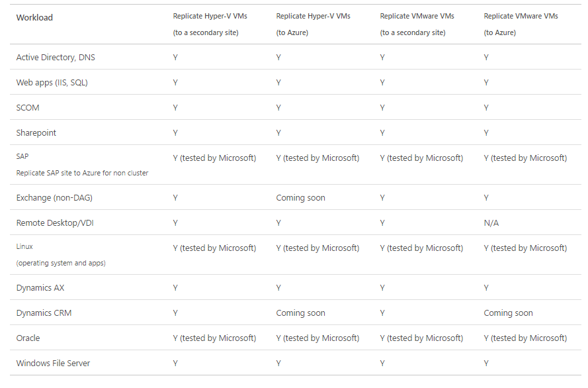Image resolution: width=588 pixels, height=388 pixels.
Task: Click 'Coming soon' in the Exchange row
Action: (300, 198)
